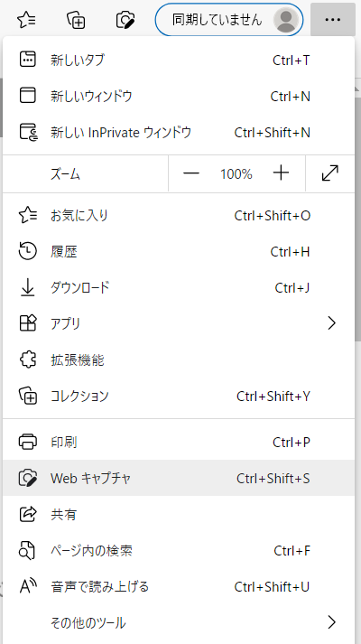Expand その他のツール submenu arrow
Viewport: 361px width, 644px height.
331,622
